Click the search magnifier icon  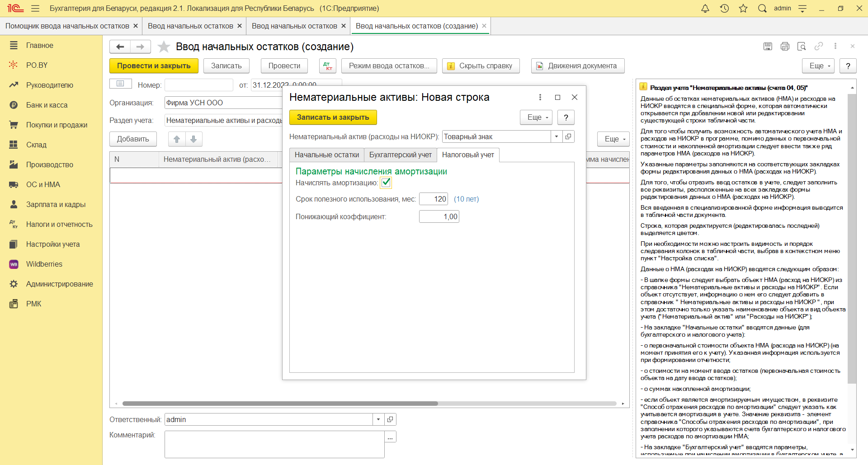pos(762,9)
